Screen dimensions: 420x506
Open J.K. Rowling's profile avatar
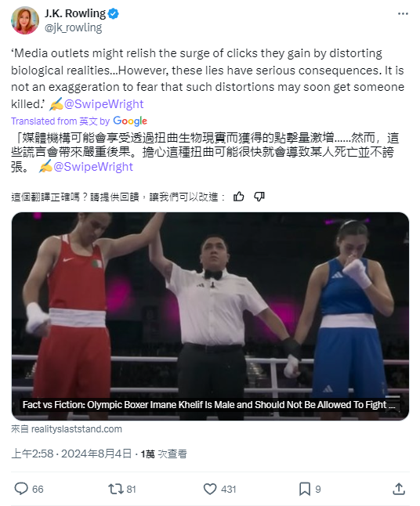[25, 20]
